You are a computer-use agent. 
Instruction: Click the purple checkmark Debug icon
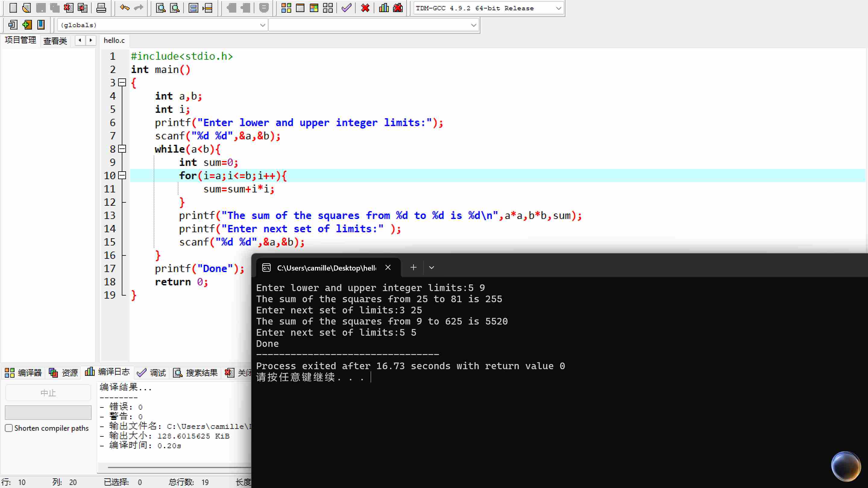pos(346,8)
